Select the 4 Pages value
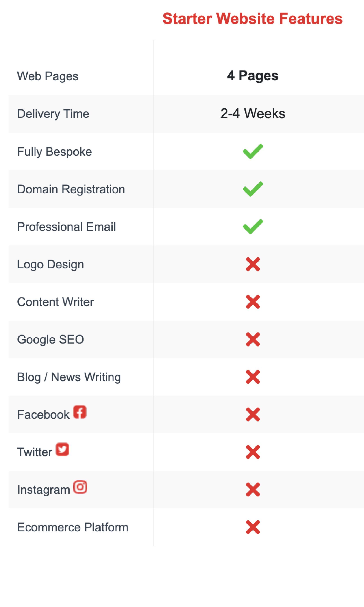The width and height of the screenshot is (364, 607). pos(253,75)
